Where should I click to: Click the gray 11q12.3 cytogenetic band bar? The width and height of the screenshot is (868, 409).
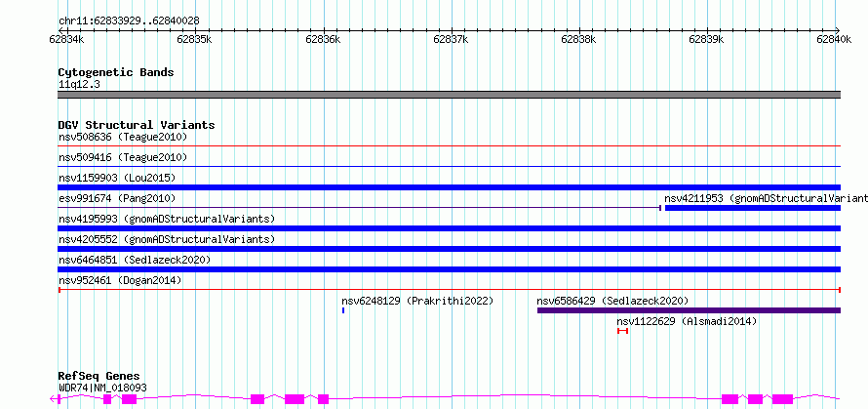[450, 95]
